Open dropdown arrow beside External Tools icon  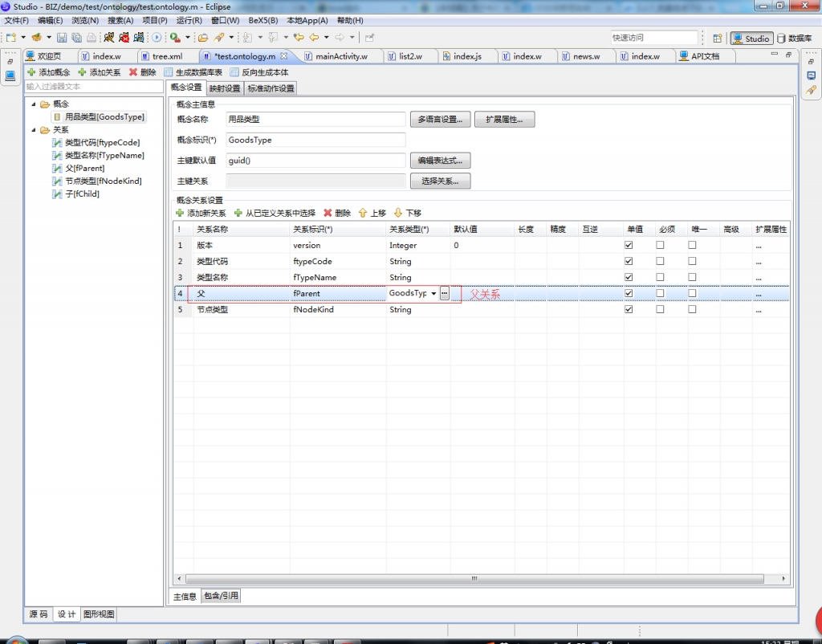(x=187, y=38)
